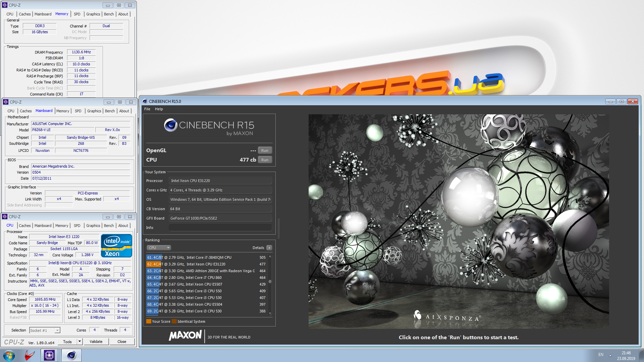Click the CPU-Z Close button

pyautogui.click(x=122, y=342)
